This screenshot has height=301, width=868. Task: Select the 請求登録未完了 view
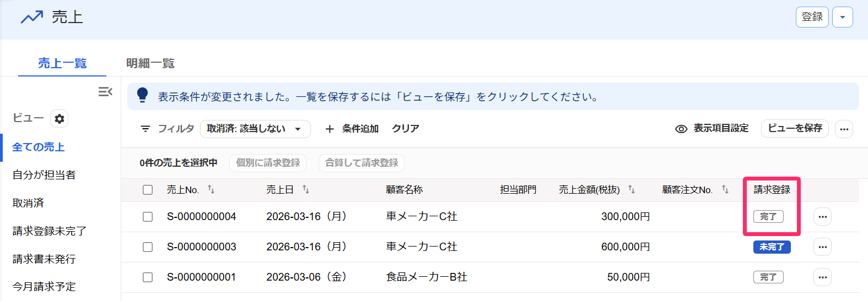pos(50,231)
